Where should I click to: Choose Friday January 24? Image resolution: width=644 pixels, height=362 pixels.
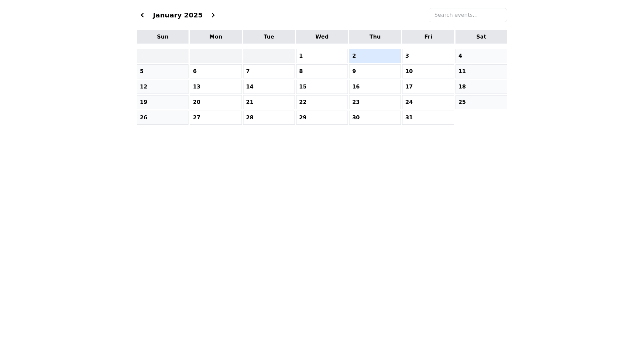pos(428,102)
